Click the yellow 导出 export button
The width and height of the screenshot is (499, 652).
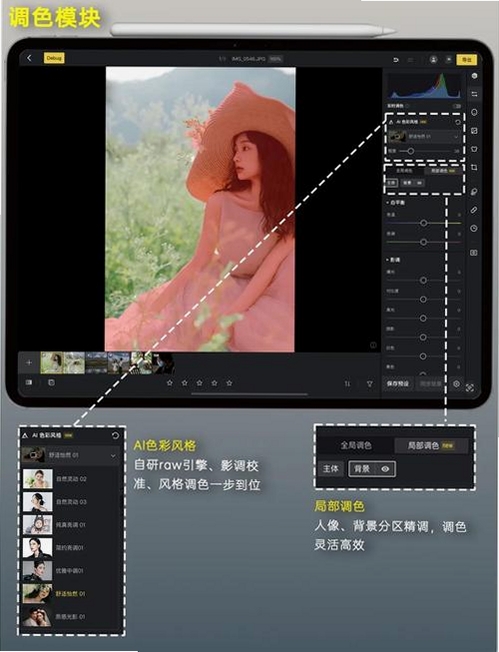click(467, 59)
